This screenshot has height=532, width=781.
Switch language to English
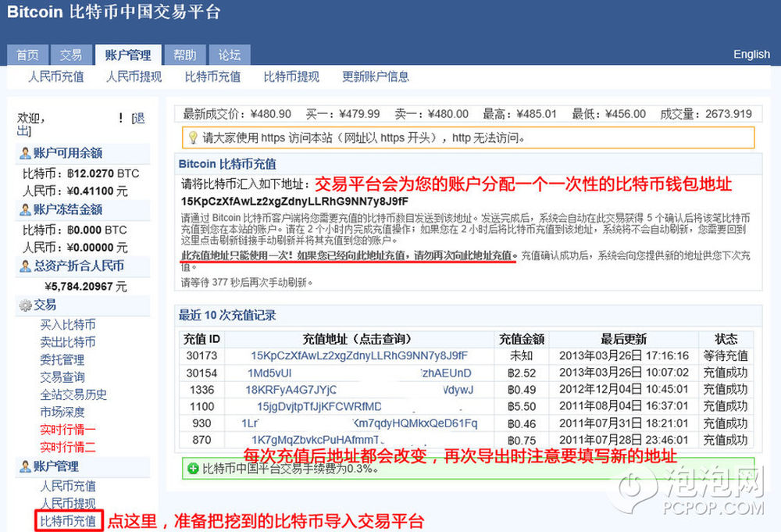[751, 55]
